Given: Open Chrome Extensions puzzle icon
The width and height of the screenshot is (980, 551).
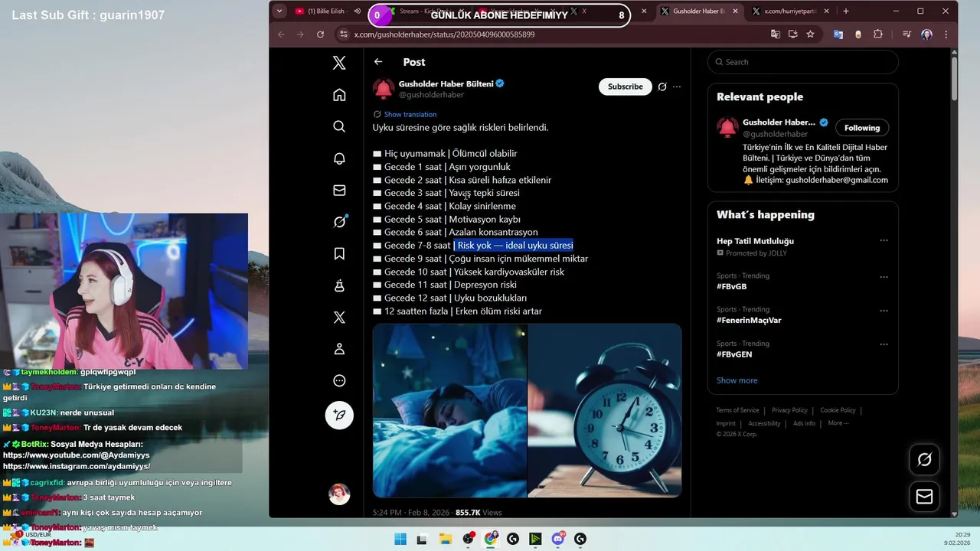Looking at the screenshot, I should click(878, 34).
